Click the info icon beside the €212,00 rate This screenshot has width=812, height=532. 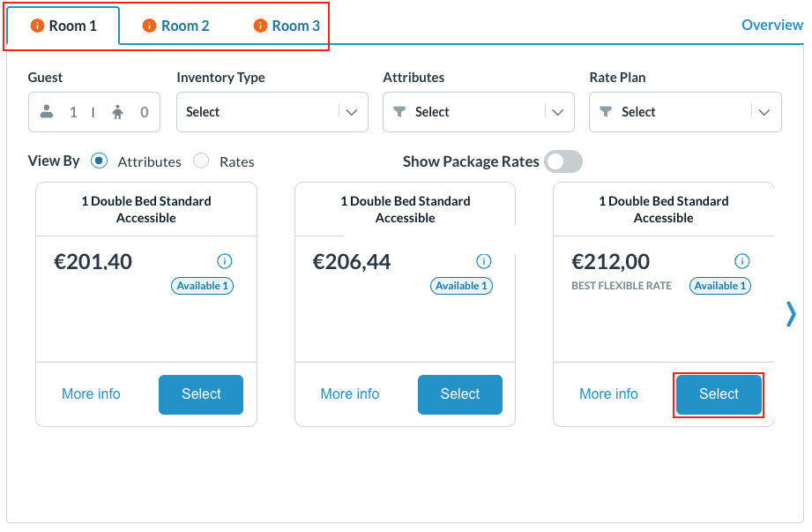point(742,261)
